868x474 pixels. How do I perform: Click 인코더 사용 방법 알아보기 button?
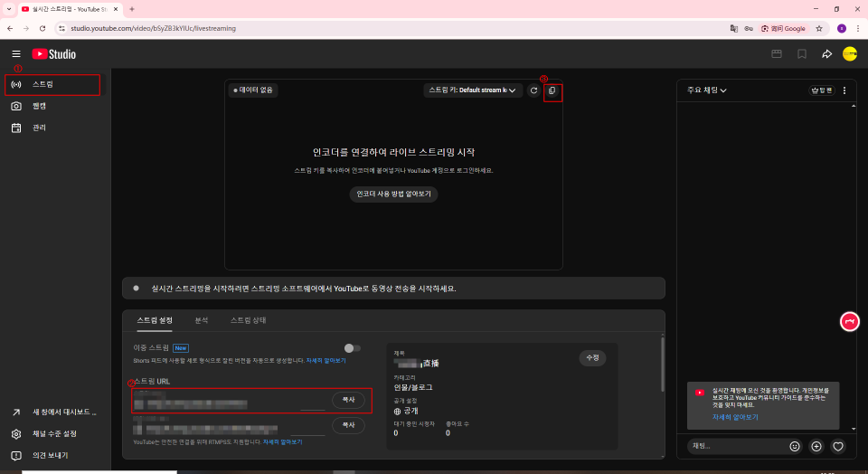click(x=393, y=194)
